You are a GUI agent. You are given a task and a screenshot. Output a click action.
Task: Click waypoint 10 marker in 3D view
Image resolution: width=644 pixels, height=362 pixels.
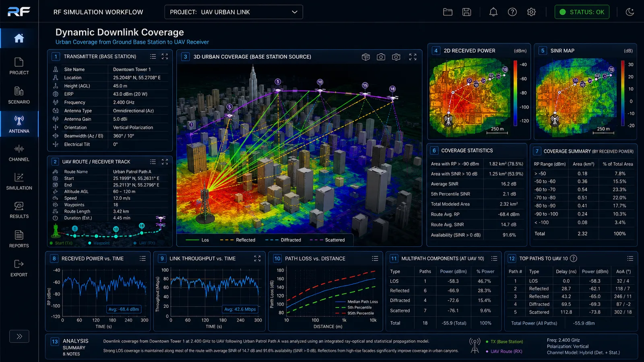(x=320, y=82)
